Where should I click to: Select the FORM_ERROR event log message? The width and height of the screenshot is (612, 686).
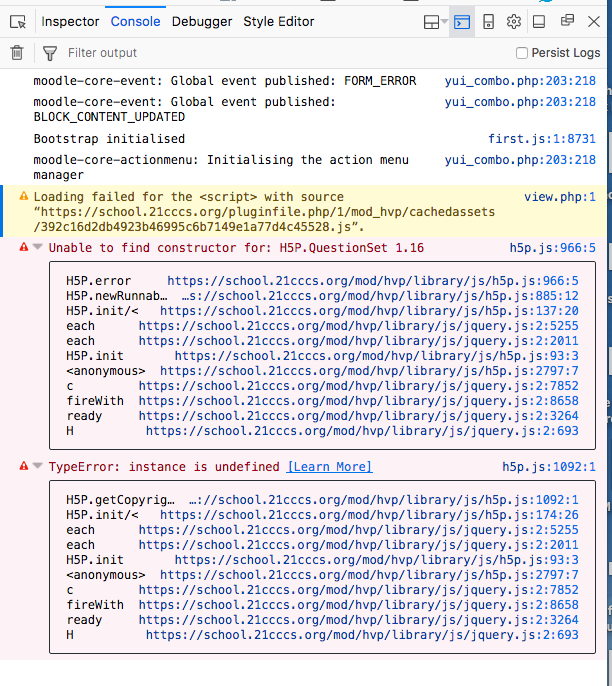click(x=225, y=81)
